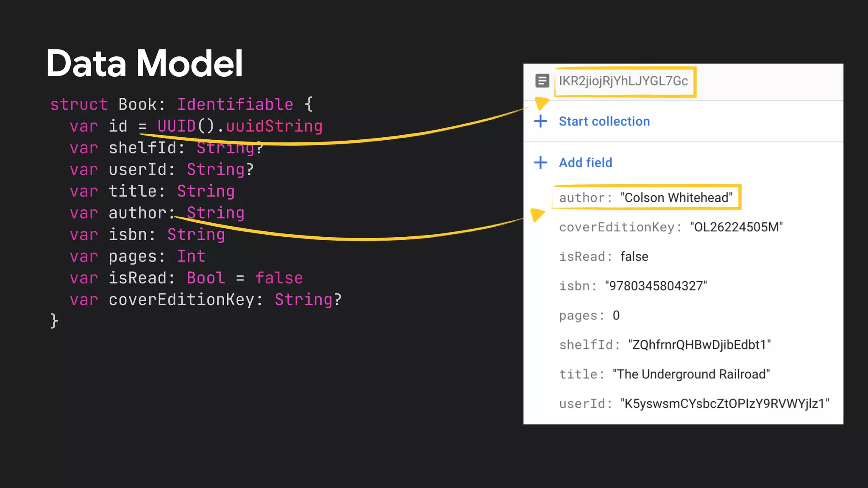The image size is (868, 488).
Task: Click the isbn field name in Firestore
Action: [x=578, y=286]
